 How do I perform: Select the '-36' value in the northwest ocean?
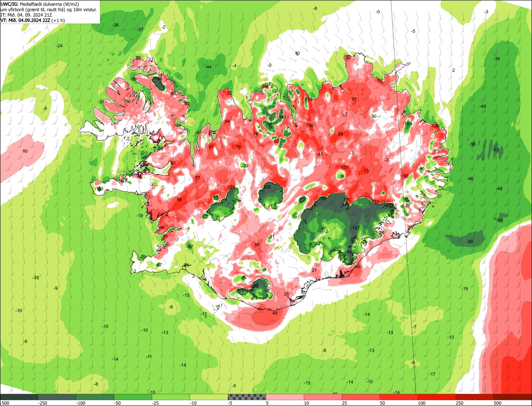116,25
